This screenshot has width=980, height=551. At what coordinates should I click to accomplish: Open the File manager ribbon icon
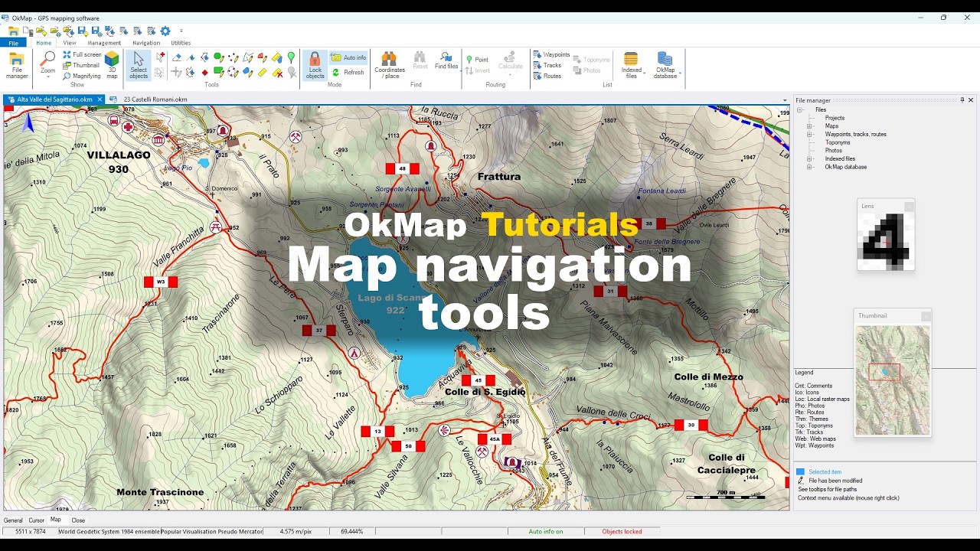coord(17,66)
